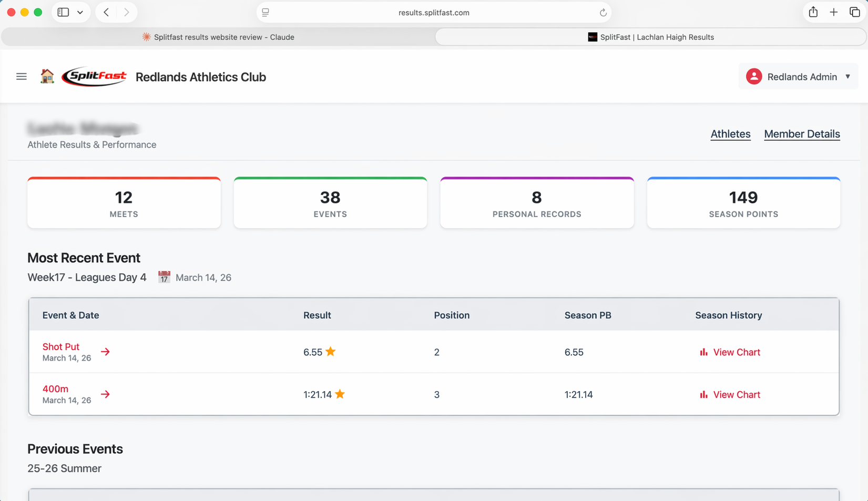
Task: Open 400m event via its red arrow
Action: tap(105, 394)
